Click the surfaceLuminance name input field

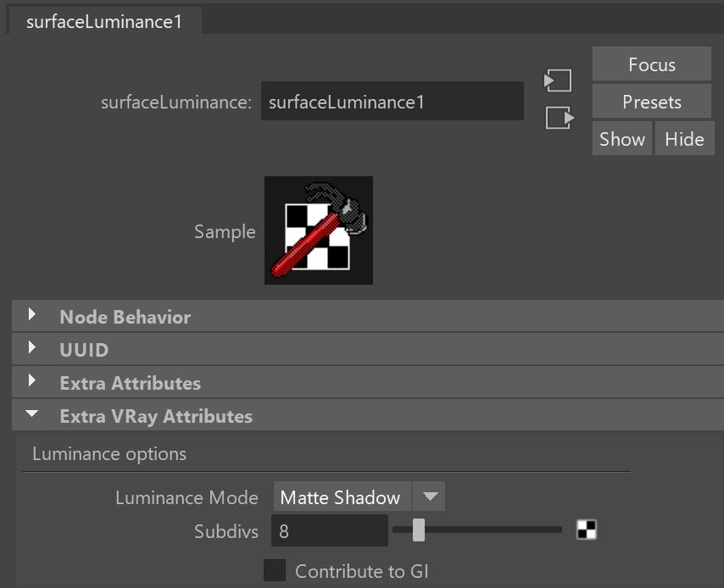pos(393,102)
